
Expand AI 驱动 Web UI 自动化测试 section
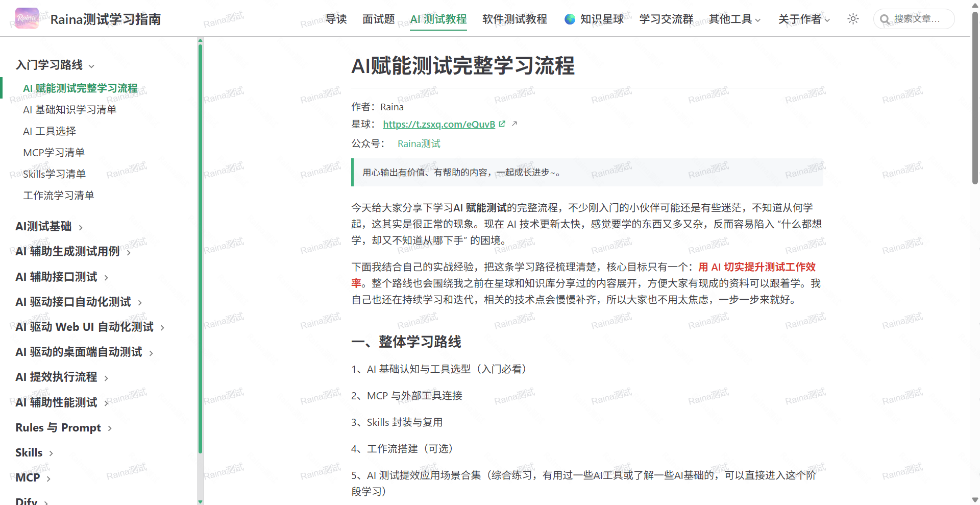coord(90,327)
